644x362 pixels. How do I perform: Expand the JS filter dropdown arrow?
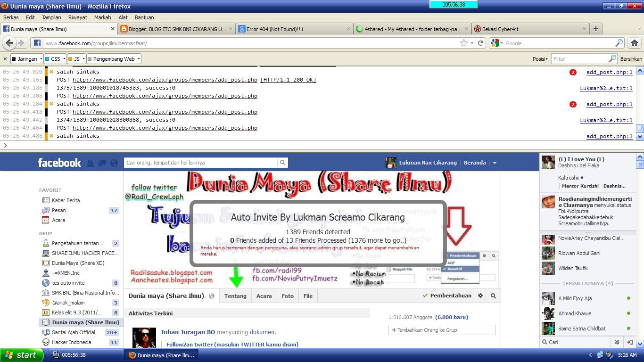83,59
